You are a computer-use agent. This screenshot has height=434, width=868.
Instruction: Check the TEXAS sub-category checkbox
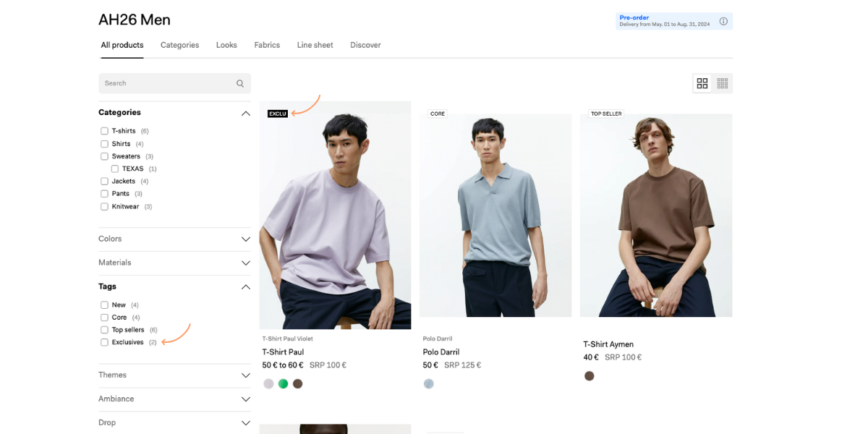click(114, 169)
